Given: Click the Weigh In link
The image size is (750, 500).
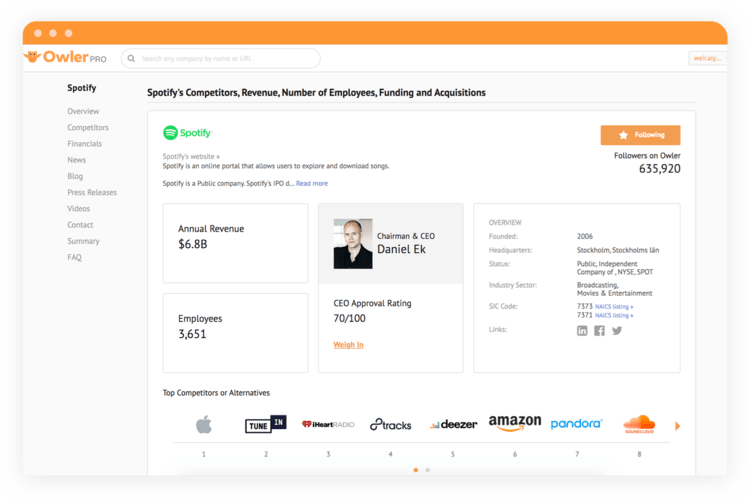Looking at the screenshot, I should point(348,344).
